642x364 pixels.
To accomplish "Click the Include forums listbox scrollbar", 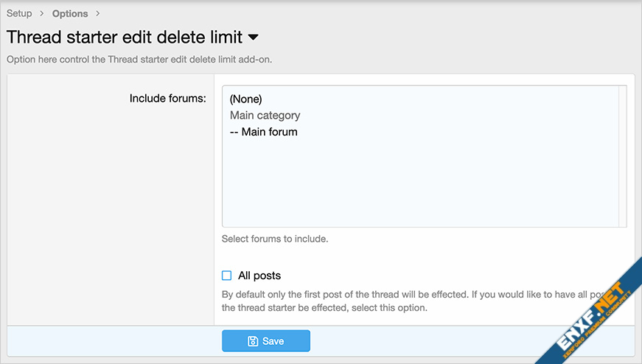I will (x=623, y=155).
